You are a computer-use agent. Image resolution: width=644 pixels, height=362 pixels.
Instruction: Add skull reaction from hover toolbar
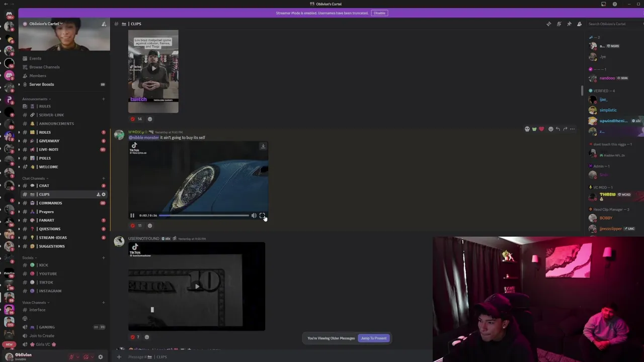[x=527, y=129]
